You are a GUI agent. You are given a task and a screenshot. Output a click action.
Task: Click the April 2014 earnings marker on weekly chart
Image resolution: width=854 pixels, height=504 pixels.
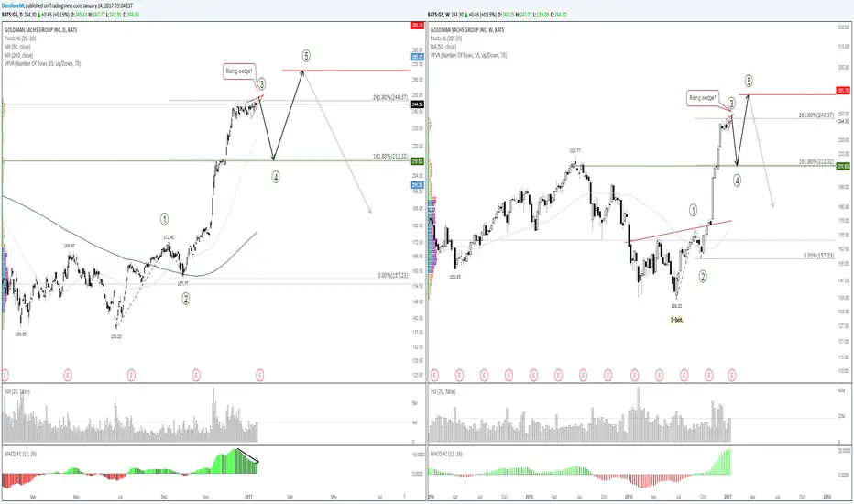pos(459,375)
